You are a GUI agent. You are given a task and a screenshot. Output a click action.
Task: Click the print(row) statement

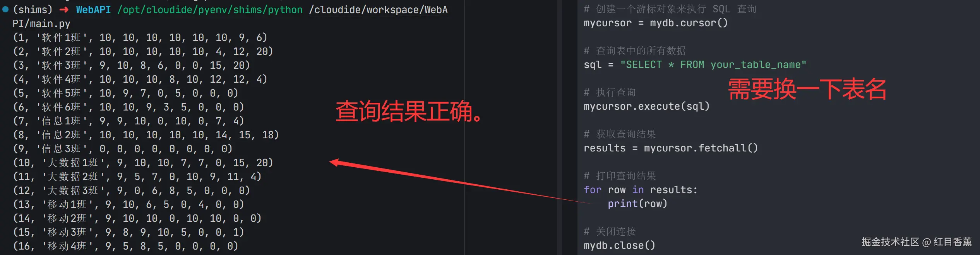pyautogui.click(x=637, y=204)
